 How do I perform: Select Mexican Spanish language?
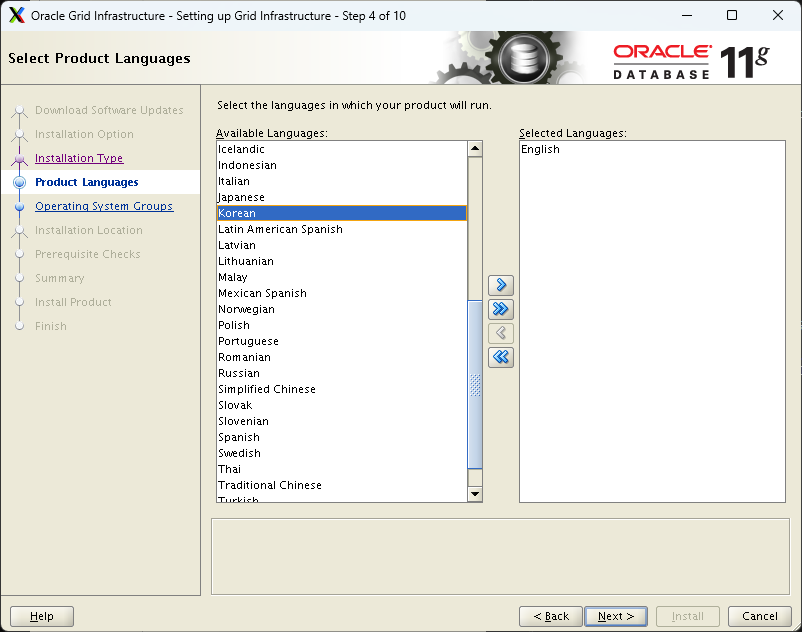tap(342, 293)
